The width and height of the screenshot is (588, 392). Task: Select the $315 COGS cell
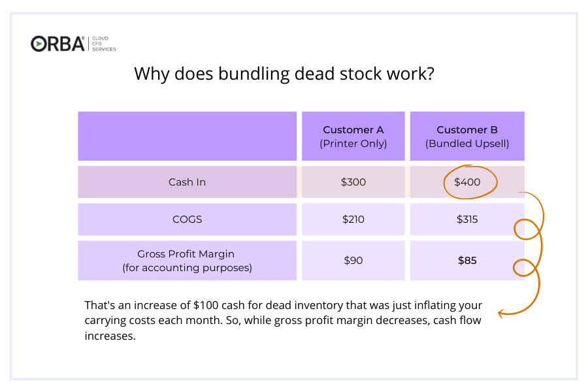click(467, 220)
